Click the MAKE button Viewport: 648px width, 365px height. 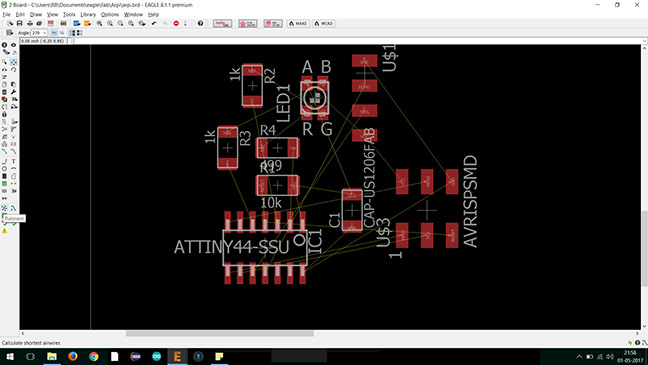tap(298, 24)
